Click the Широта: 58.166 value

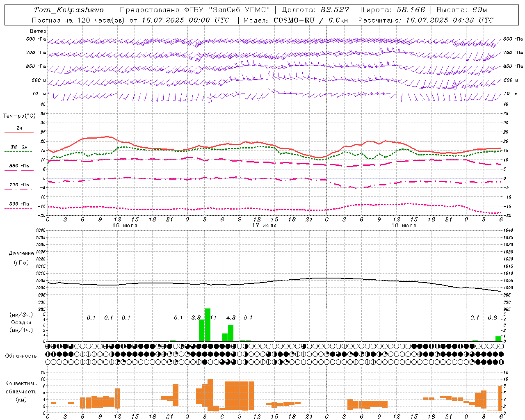click(x=393, y=10)
